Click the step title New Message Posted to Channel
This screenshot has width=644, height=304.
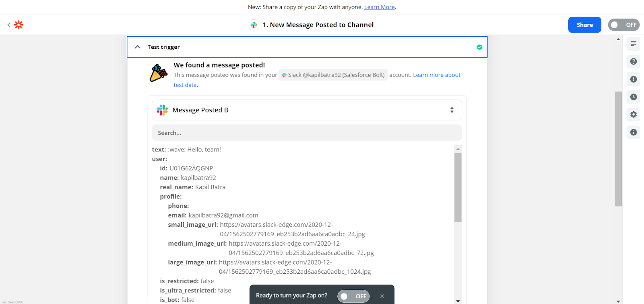pyautogui.click(x=318, y=25)
